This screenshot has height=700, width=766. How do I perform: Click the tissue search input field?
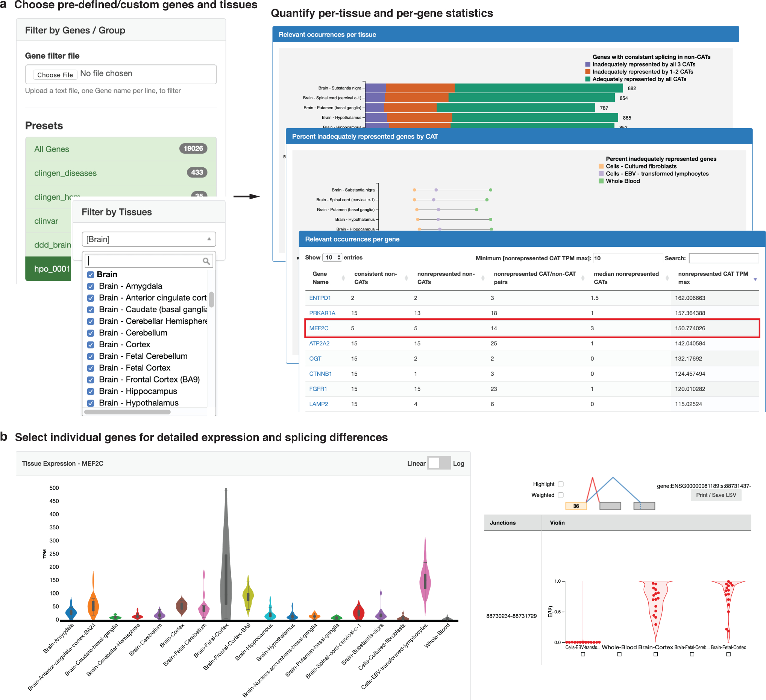(149, 261)
